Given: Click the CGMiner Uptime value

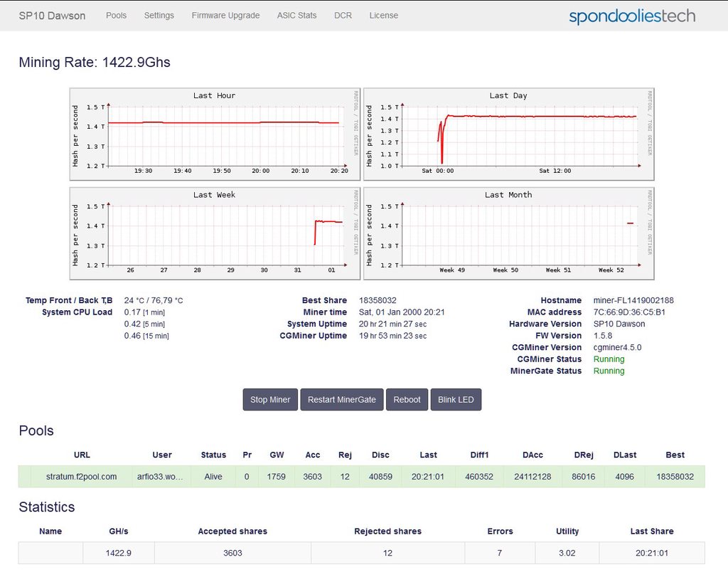Looking at the screenshot, I should [392, 336].
